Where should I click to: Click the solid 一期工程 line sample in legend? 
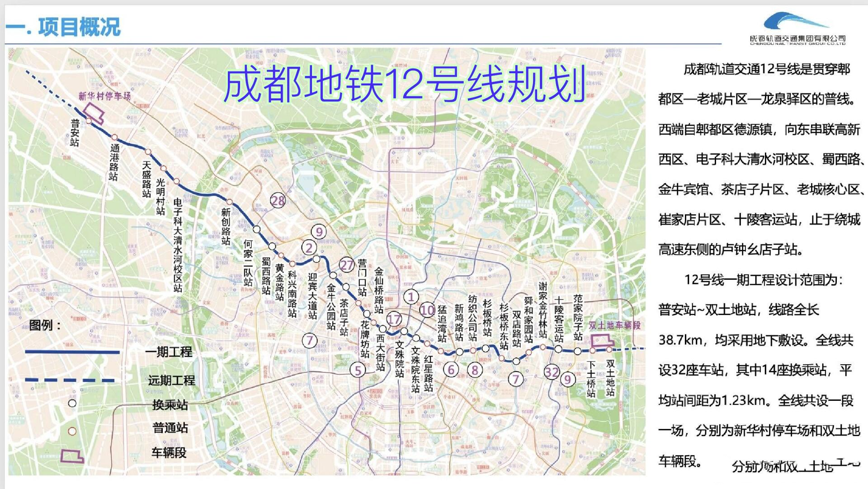click(x=72, y=352)
